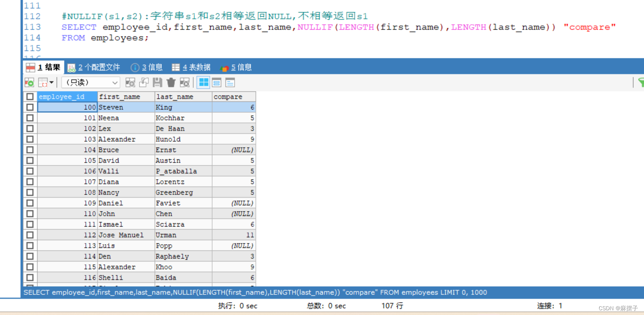644x315 pixels.
Task: Switch to form view mode icon
Action: [217, 82]
